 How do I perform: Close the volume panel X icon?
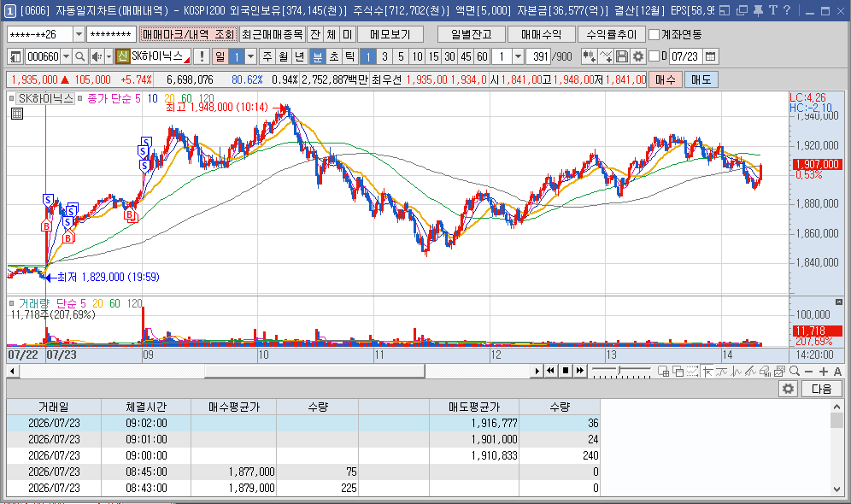839,302
